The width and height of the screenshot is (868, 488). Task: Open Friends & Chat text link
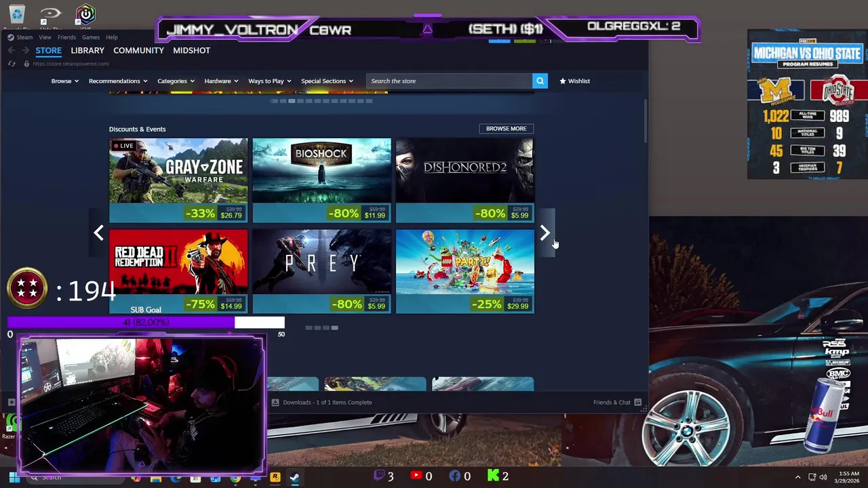[612, 402]
